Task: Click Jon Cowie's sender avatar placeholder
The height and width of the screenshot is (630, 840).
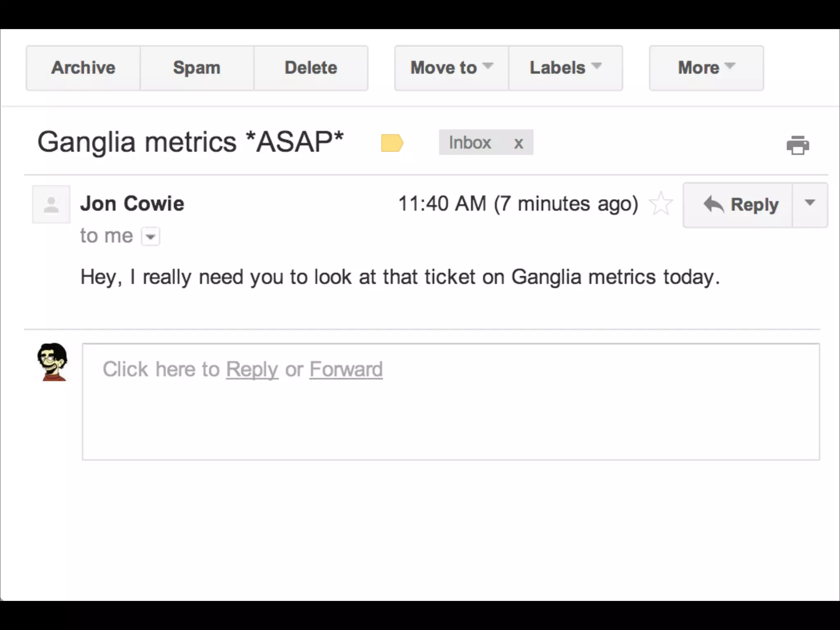Action: point(51,204)
